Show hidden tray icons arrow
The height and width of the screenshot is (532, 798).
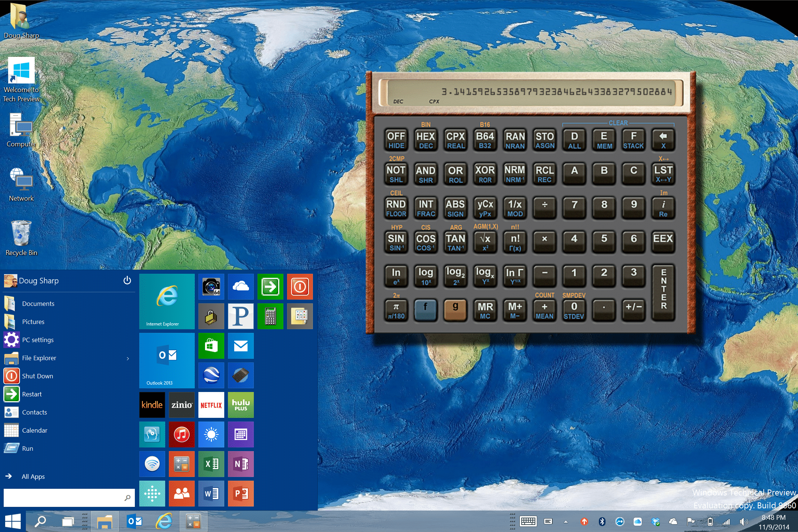pyautogui.click(x=566, y=522)
